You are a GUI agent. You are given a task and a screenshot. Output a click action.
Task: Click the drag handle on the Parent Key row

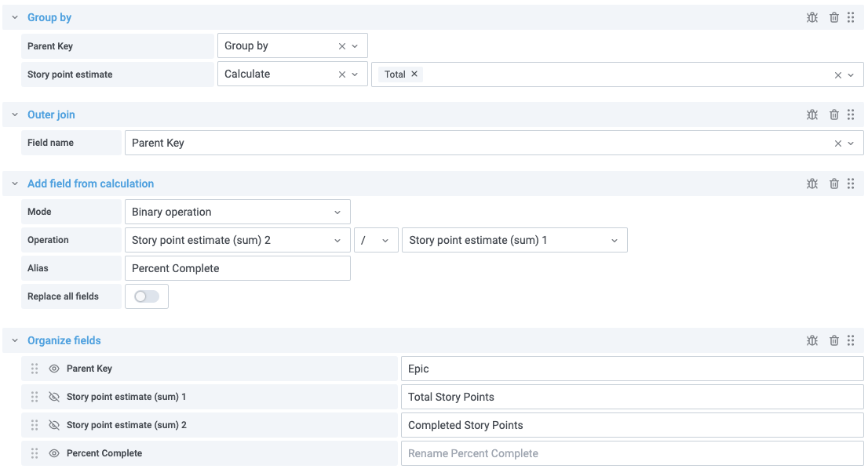pos(34,368)
